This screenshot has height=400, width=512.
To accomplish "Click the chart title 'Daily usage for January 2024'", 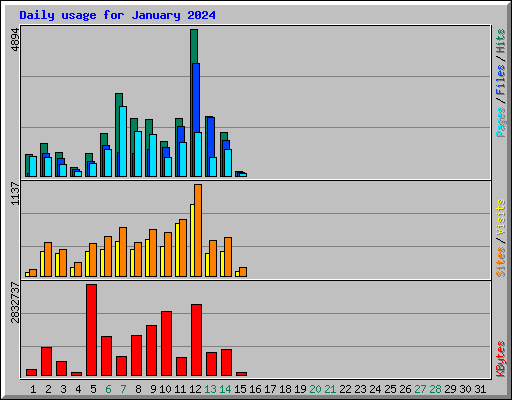I will [x=117, y=15].
